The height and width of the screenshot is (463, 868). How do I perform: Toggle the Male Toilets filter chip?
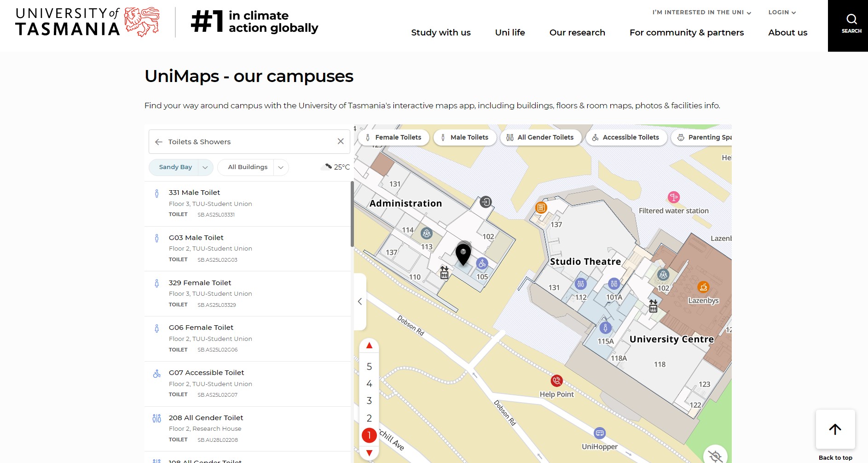[x=465, y=137]
